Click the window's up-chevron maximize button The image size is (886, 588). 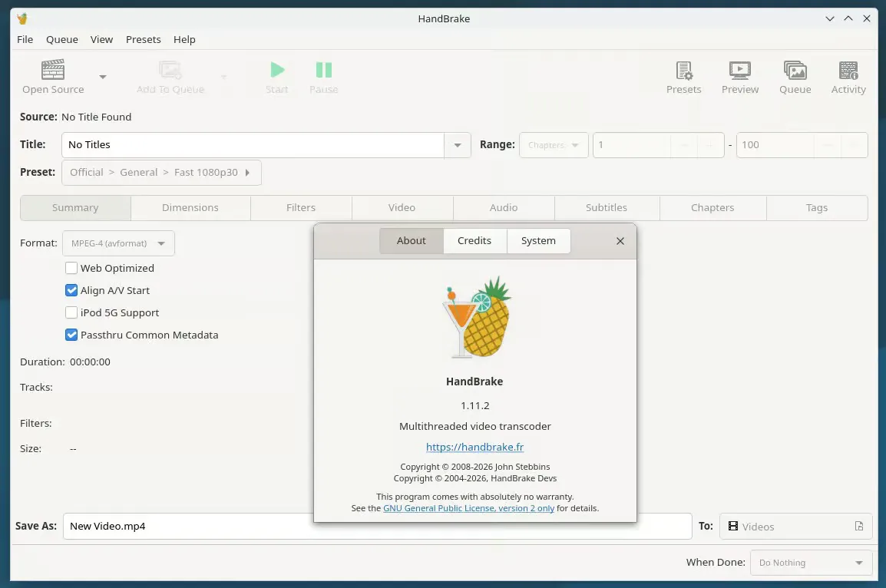tap(848, 18)
